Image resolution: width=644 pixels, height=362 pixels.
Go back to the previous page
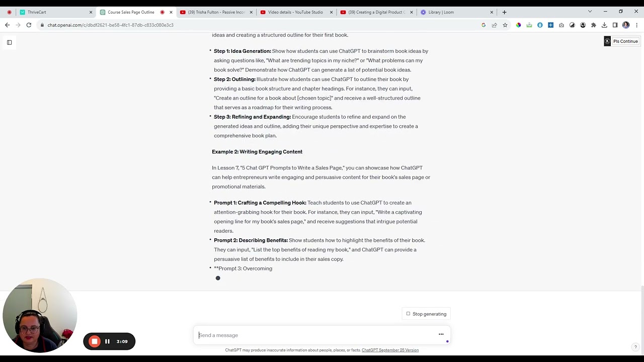[x=7, y=25]
